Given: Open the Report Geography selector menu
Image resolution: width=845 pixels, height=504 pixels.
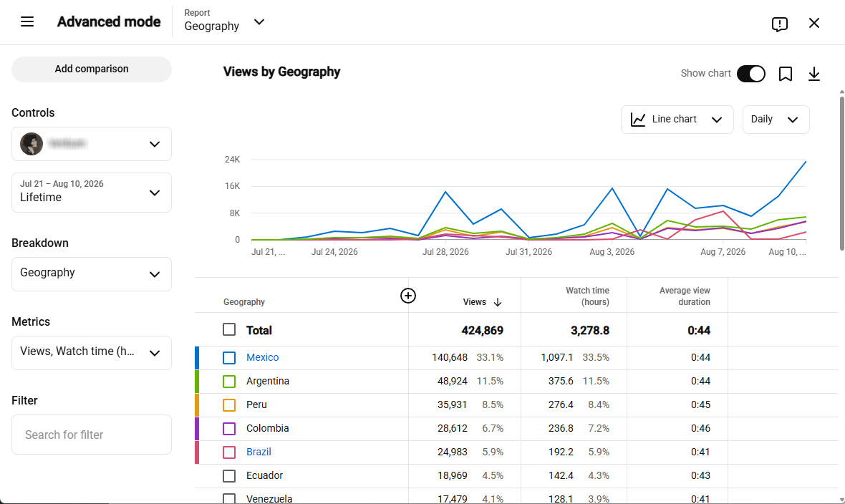Looking at the screenshot, I should 225,21.
